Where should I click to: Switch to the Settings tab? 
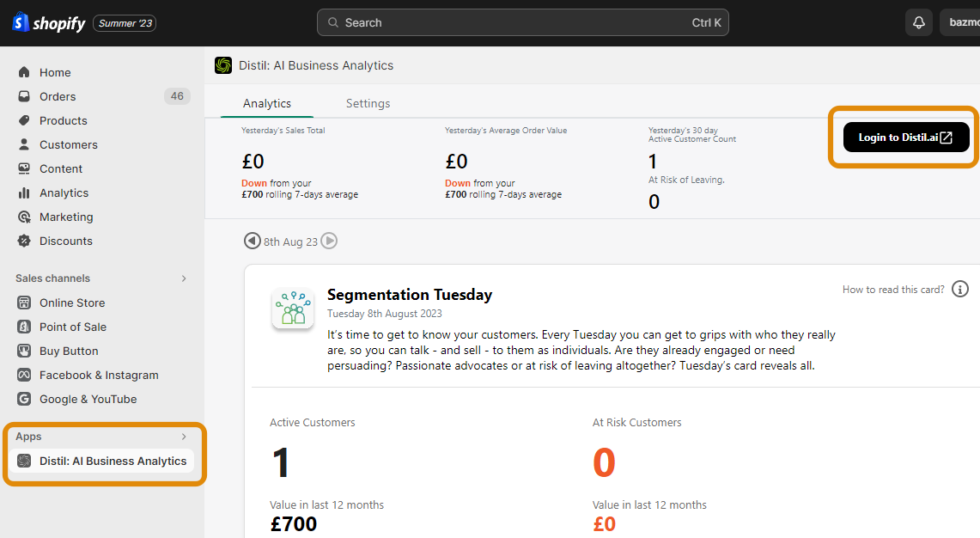click(368, 104)
